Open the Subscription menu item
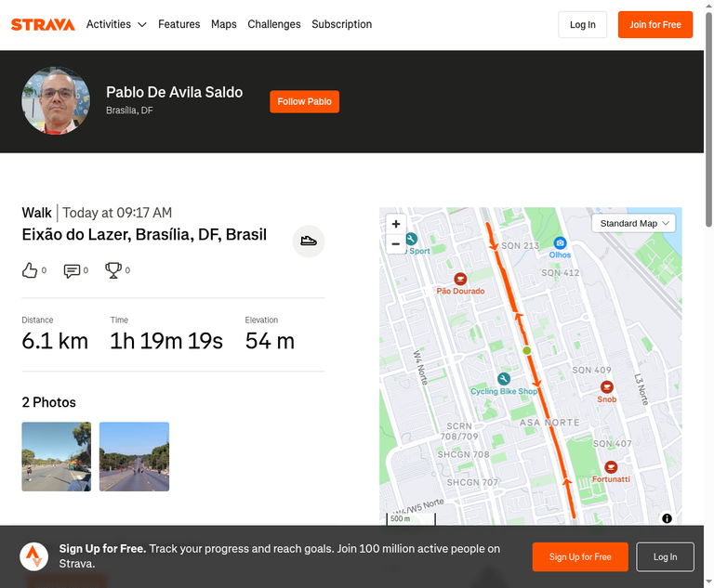 [341, 24]
